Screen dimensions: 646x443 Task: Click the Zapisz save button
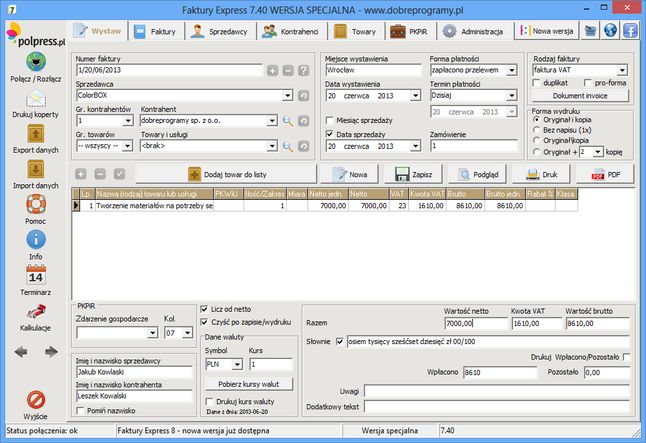[x=413, y=174]
